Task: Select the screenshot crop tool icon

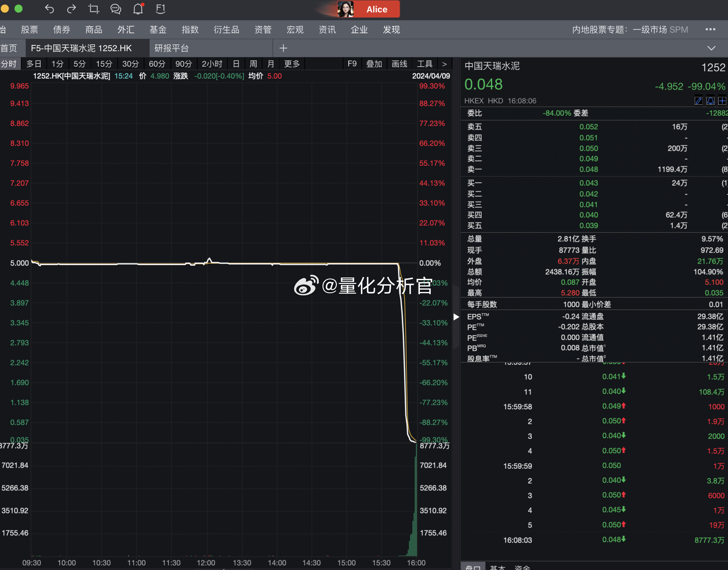Action: [93, 9]
